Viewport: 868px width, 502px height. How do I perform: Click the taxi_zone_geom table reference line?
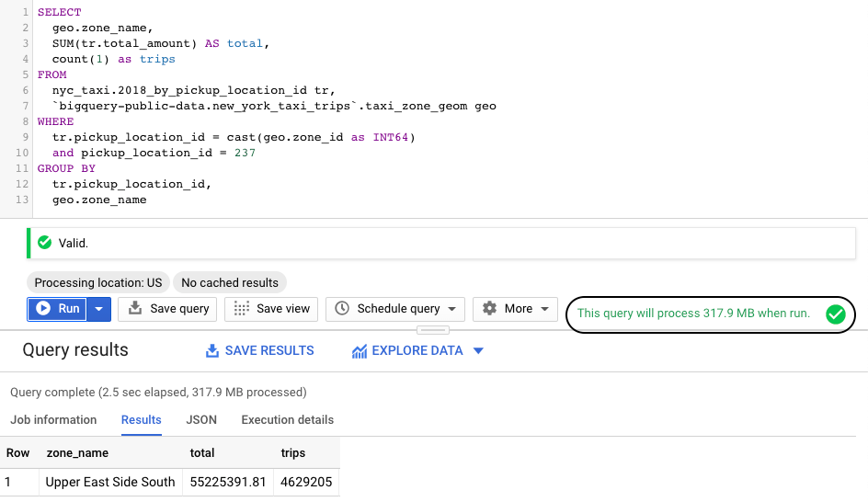coord(274,107)
